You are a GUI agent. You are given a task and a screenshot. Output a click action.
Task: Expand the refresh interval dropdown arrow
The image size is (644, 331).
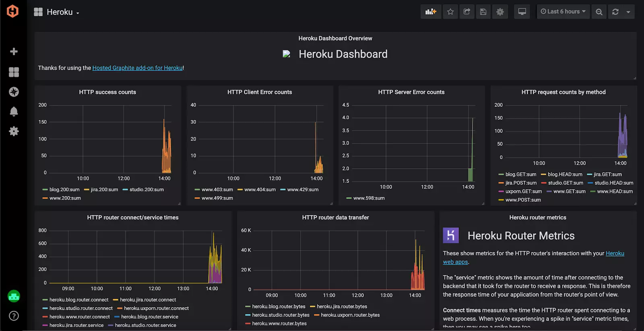(628, 12)
